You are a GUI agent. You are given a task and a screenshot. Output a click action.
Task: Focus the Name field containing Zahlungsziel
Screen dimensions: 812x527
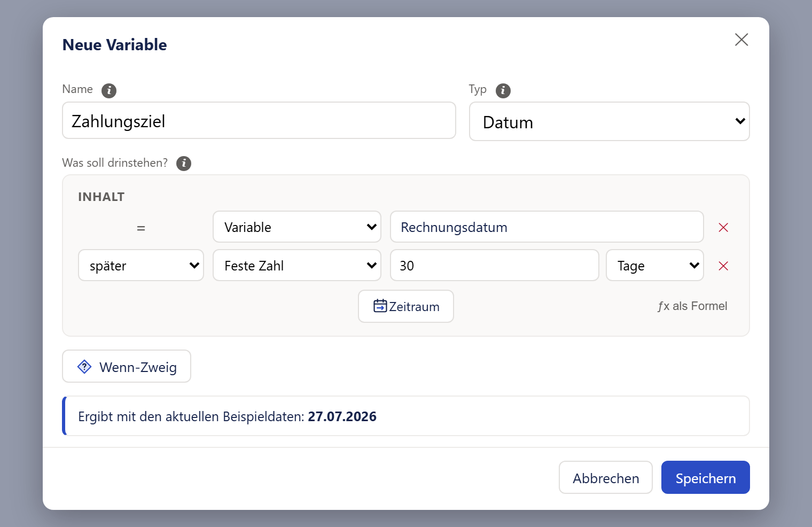coord(259,120)
